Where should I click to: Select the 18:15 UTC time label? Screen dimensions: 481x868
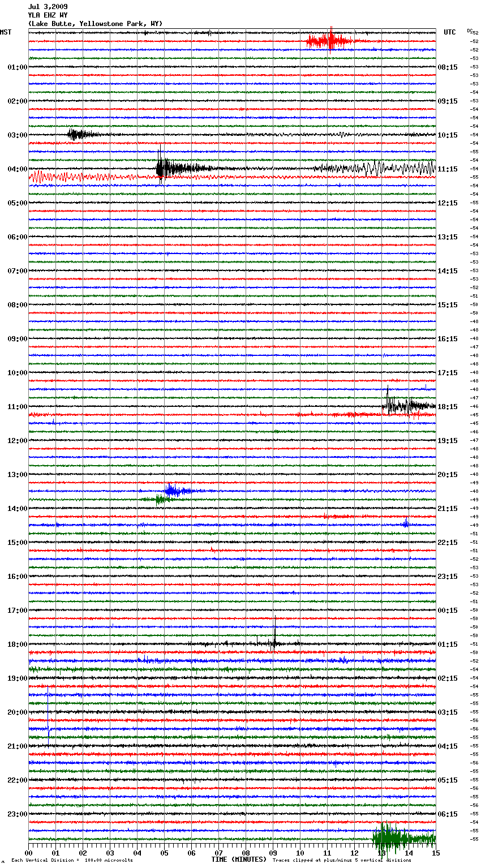click(448, 407)
